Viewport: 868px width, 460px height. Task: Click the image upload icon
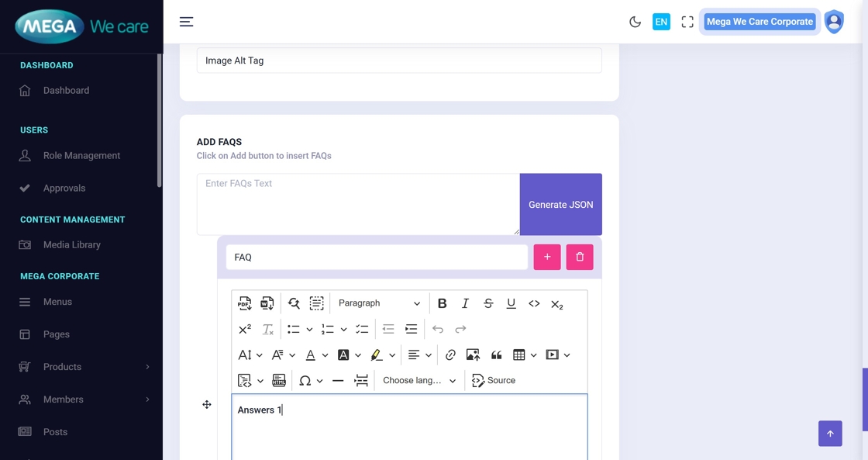(x=473, y=355)
